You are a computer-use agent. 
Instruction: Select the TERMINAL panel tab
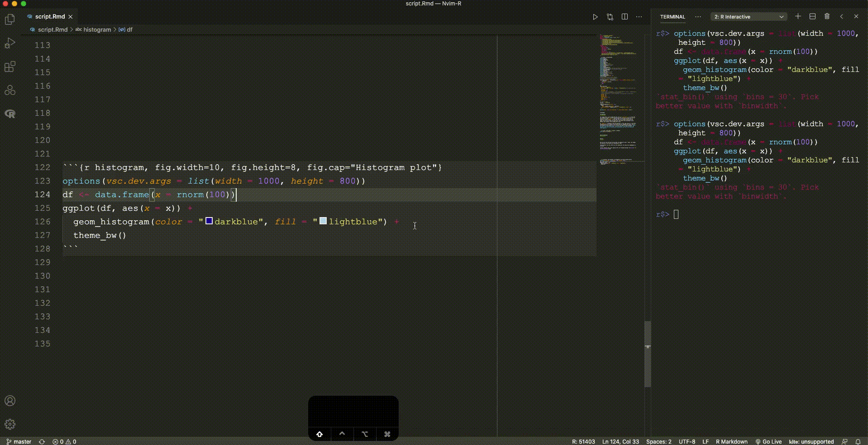[672, 17]
